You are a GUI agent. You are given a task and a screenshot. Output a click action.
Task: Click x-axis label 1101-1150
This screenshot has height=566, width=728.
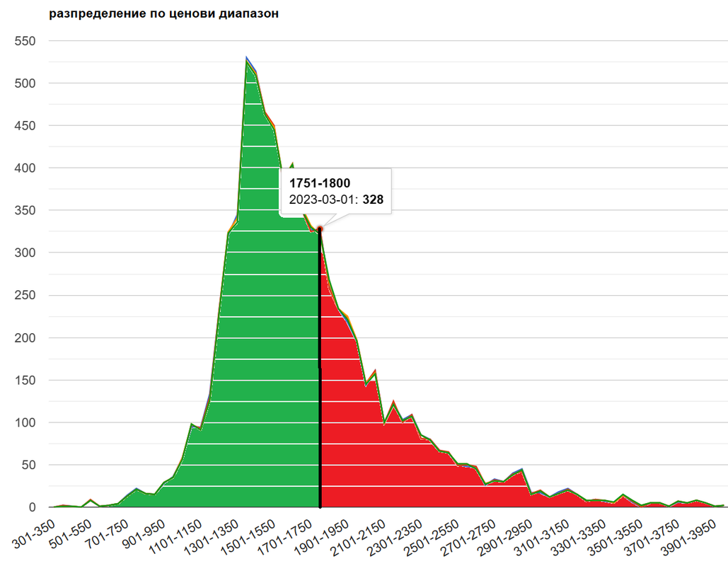176,536
